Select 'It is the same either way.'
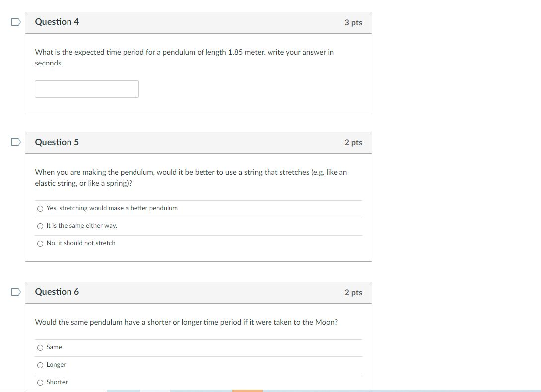This screenshot has height=392, width=541. tap(40, 226)
